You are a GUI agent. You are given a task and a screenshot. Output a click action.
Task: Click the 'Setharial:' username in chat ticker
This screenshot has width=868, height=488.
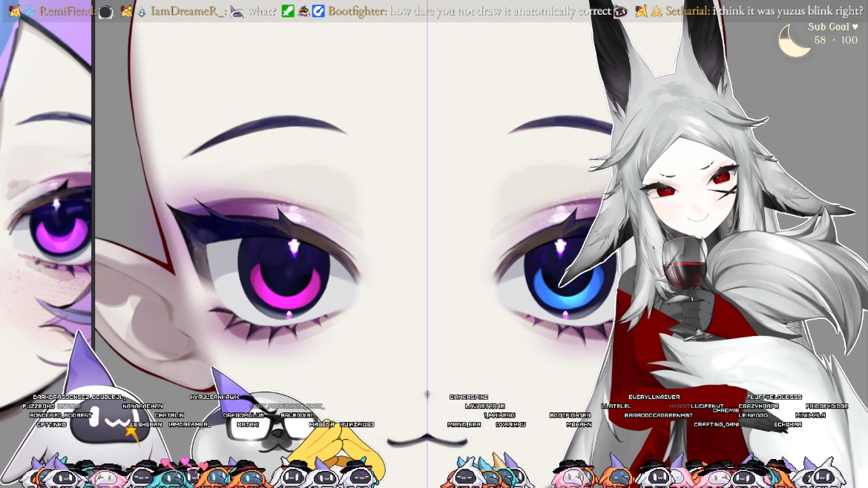click(688, 11)
